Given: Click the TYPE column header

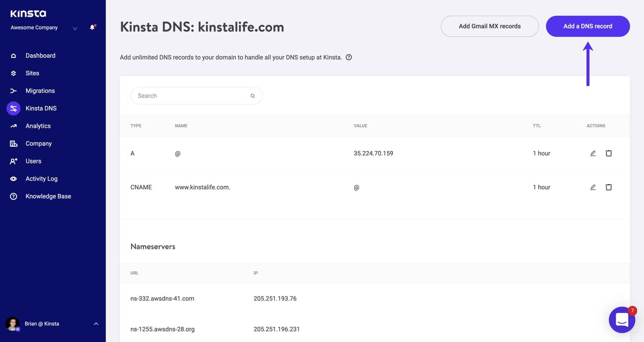Looking at the screenshot, I should click(x=136, y=126).
